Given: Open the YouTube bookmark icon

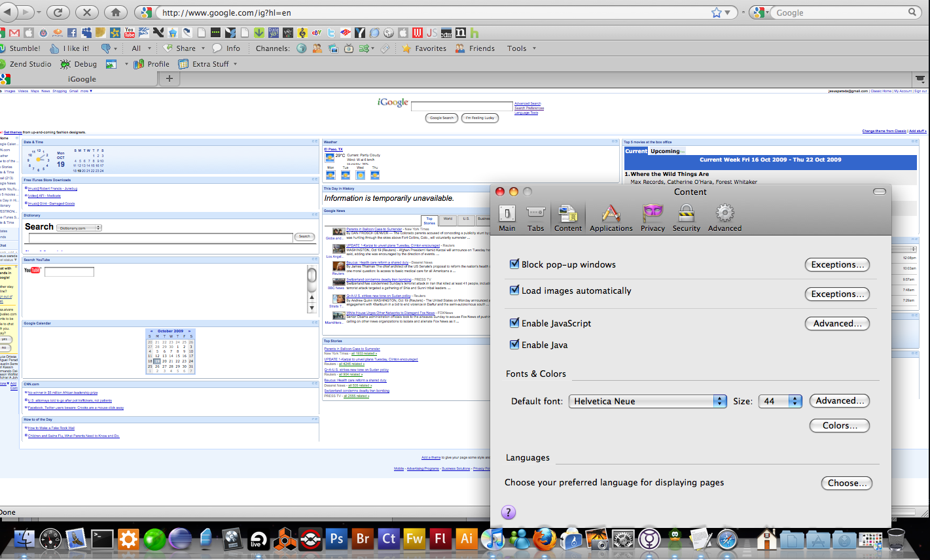Looking at the screenshot, I should click(x=130, y=32).
